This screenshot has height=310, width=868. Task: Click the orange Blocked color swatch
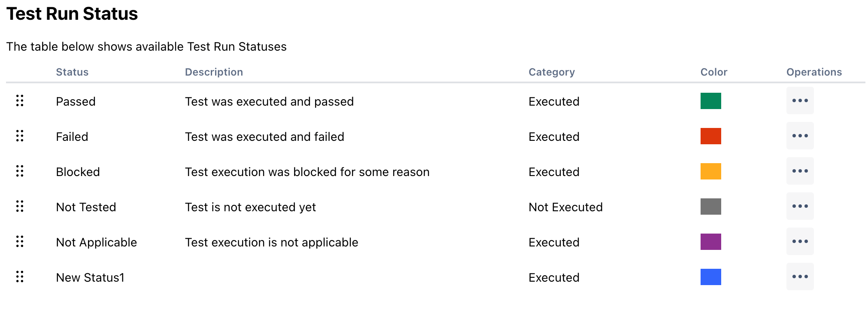[710, 171]
